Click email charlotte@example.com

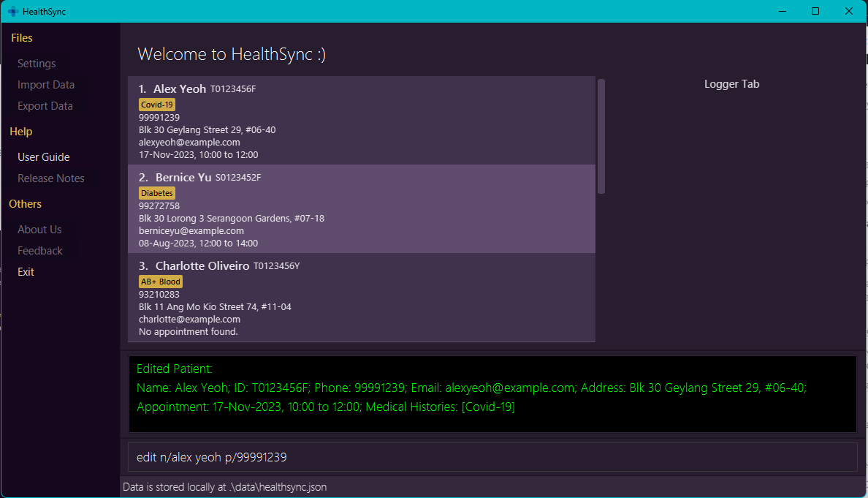[x=189, y=320]
